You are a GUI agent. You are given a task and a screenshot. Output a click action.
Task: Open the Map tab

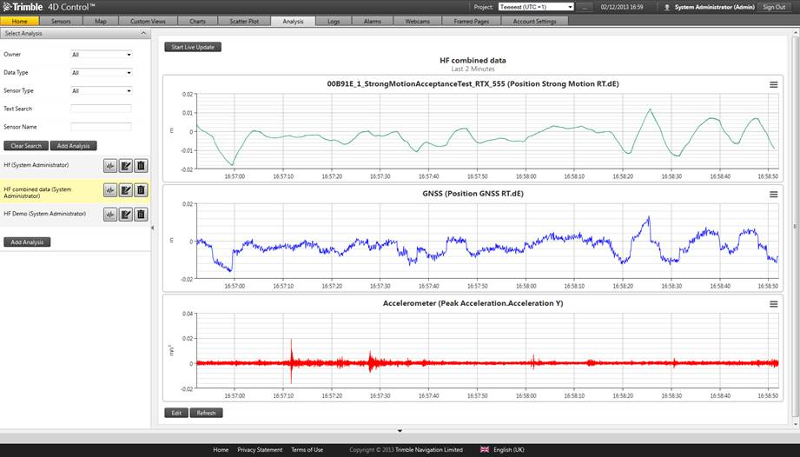101,21
